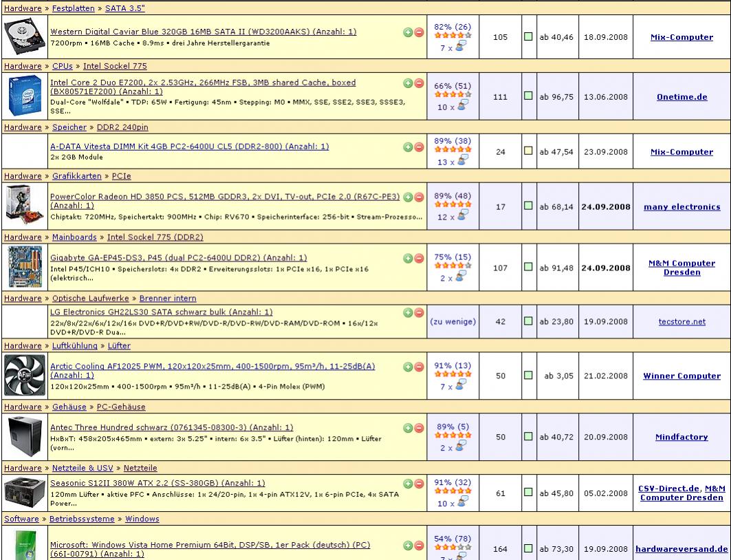Open 89% (38) rating for A-DATA Vitesta
This screenshot has width=731, height=560.
pyautogui.click(x=452, y=141)
